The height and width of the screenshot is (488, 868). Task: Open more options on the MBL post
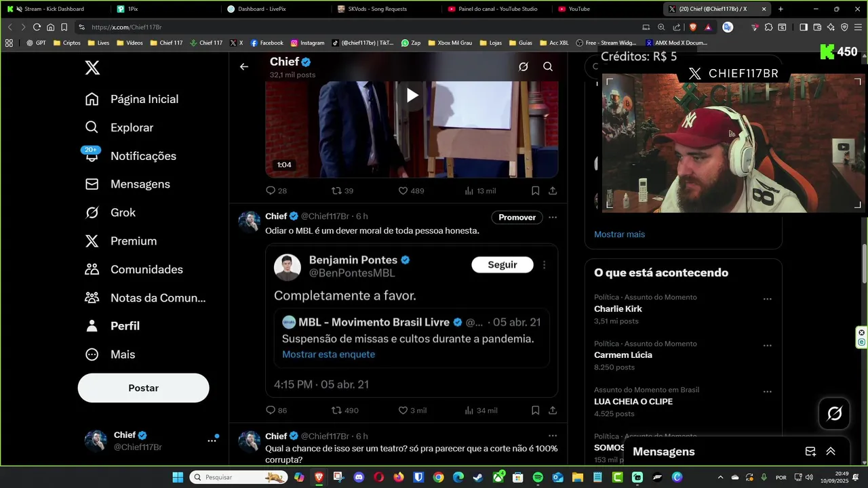tap(553, 217)
